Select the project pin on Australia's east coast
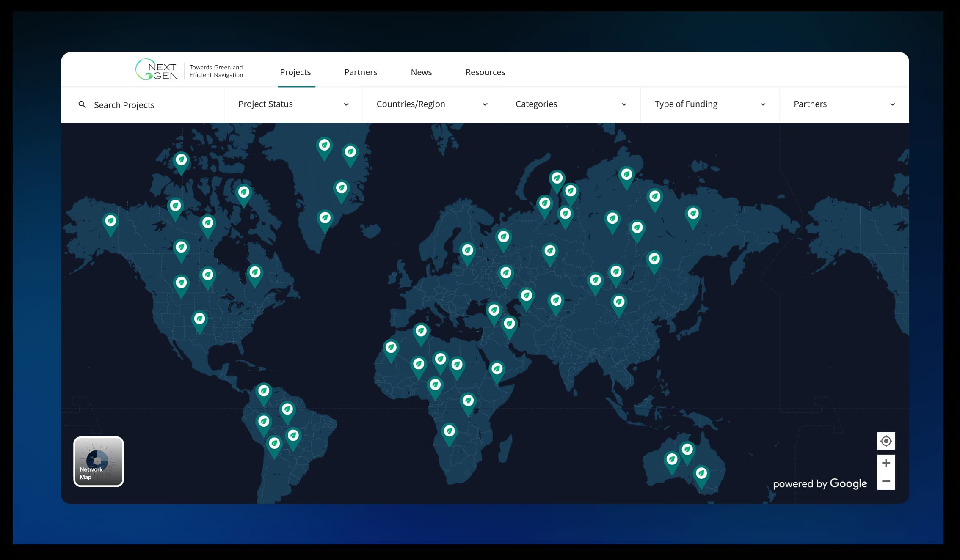The height and width of the screenshot is (560, 960). click(702, 474)
